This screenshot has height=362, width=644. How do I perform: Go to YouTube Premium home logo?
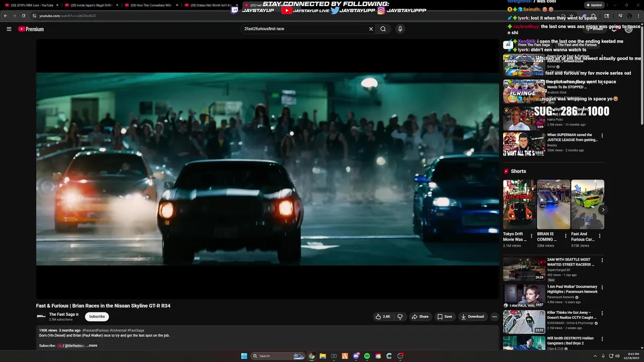pos(31,29)
